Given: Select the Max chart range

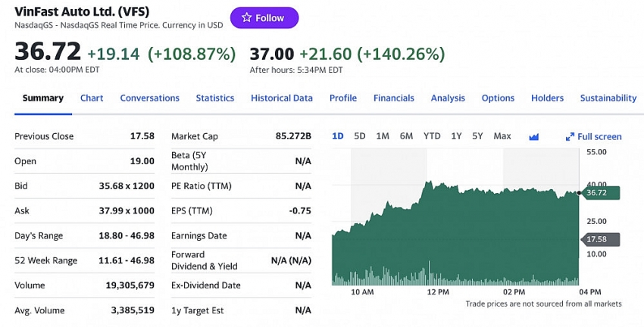Looking at the screenshot, I should (502, 136).
